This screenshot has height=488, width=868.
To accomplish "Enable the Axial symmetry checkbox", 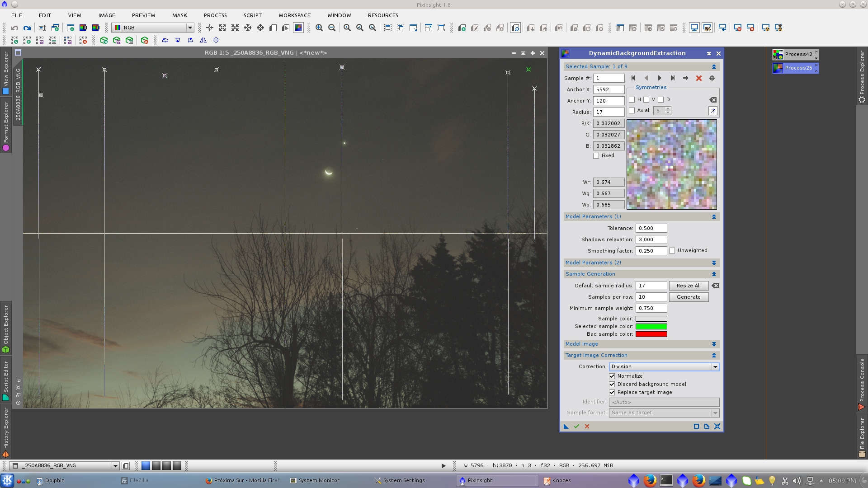I will coord(632,111).
